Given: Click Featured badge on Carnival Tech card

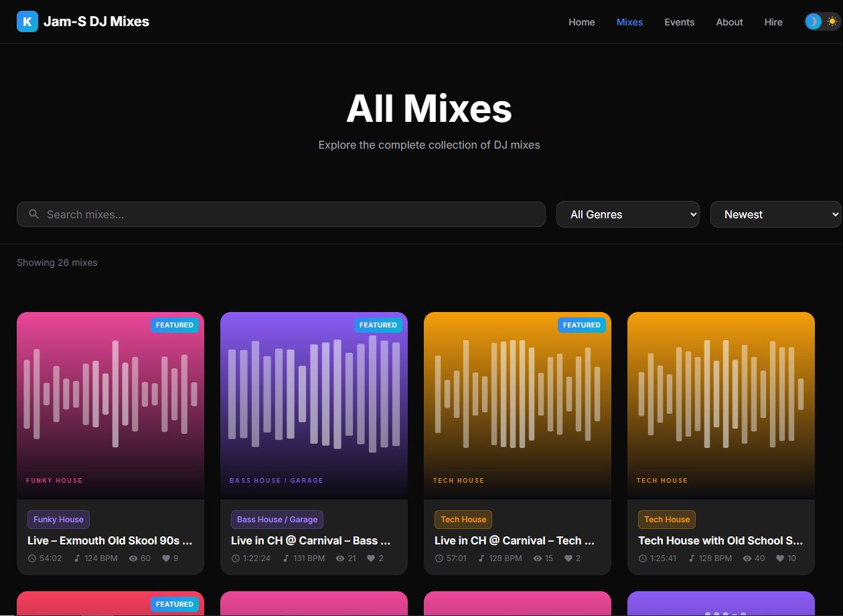Looking at the screenshot, I should pyautogui.click(x=582, y=325).
